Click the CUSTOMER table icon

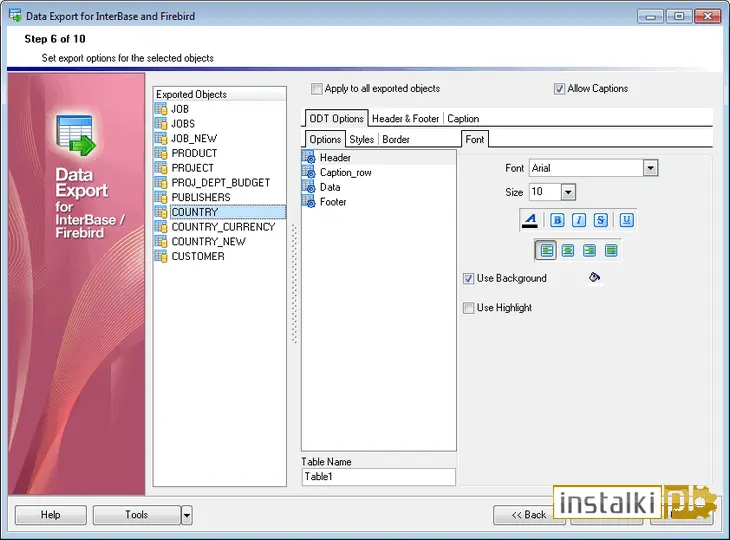pyautogui.click(x=161, y=256)
